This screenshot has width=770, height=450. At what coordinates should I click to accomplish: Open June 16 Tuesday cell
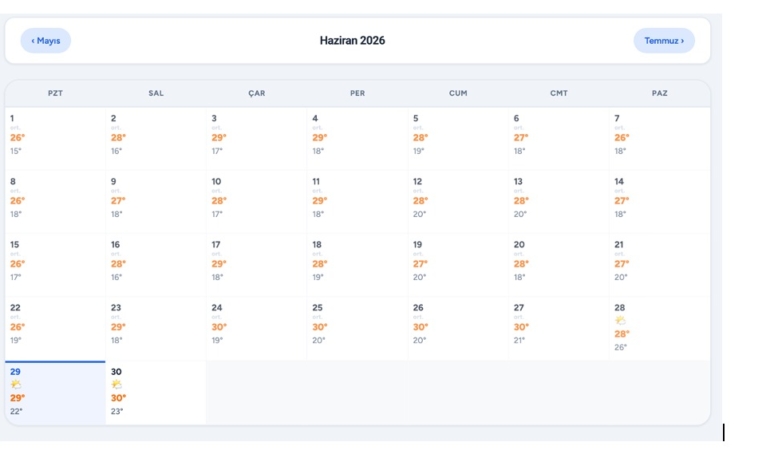tap(156, 265)
